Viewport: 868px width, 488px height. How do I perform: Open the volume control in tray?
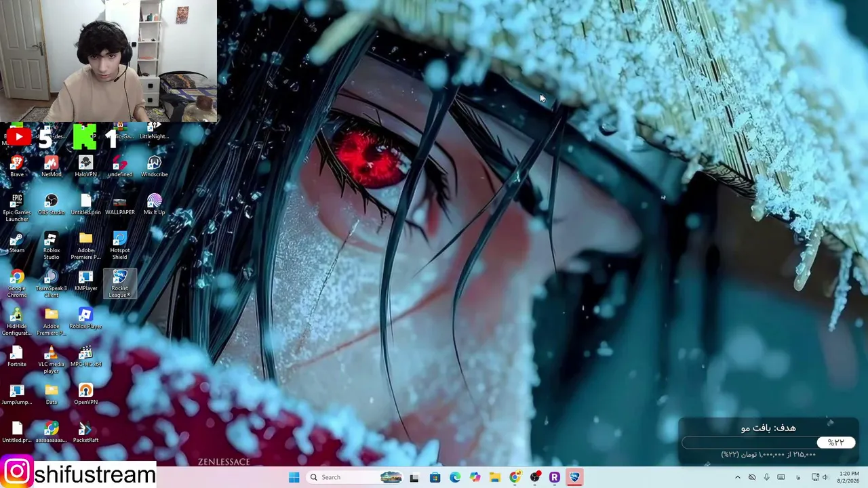coord(825,477)
